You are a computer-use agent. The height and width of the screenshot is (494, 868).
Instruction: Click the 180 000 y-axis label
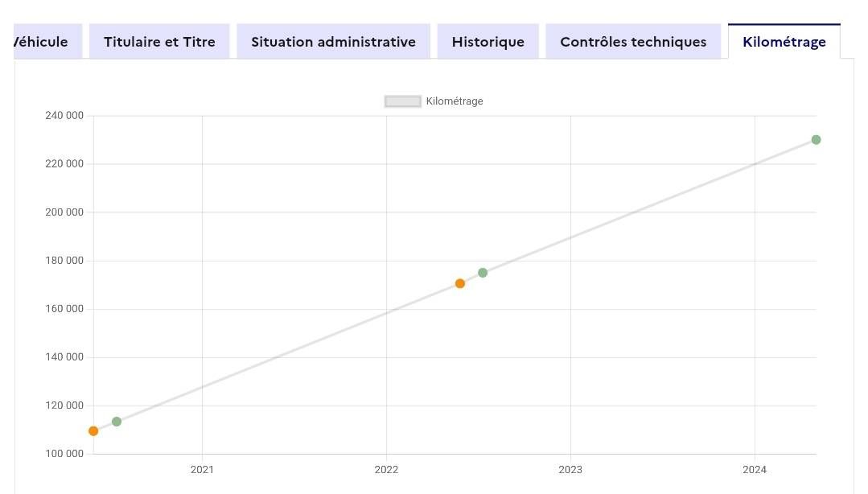[x=64, y=261]
